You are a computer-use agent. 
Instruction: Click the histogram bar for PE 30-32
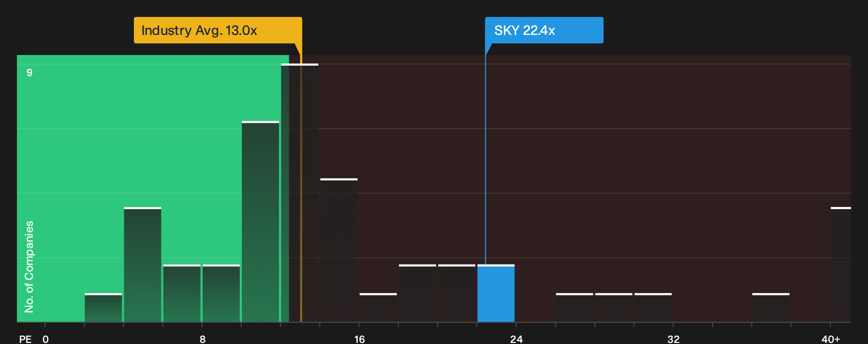[x=653, y=307]
